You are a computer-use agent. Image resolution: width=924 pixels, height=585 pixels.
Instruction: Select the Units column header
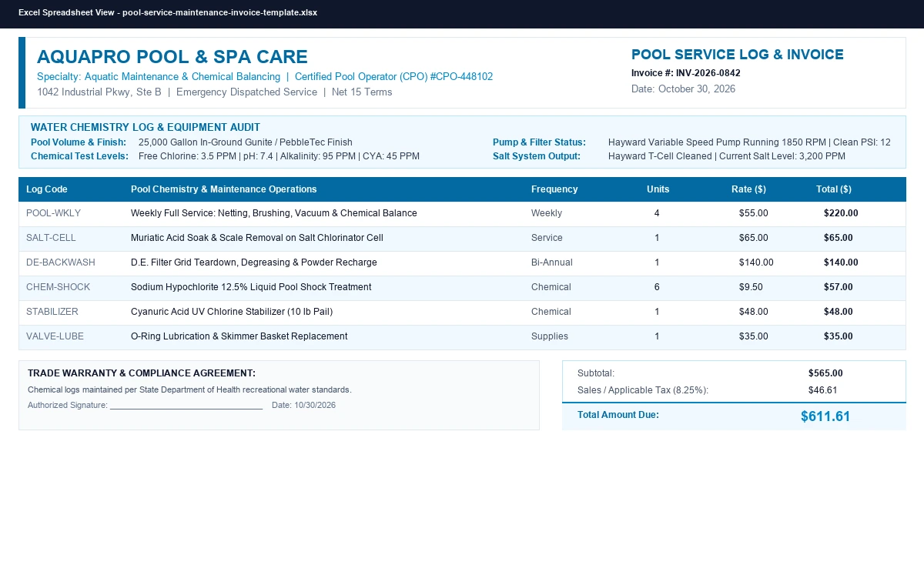click(x=658, y=189)
